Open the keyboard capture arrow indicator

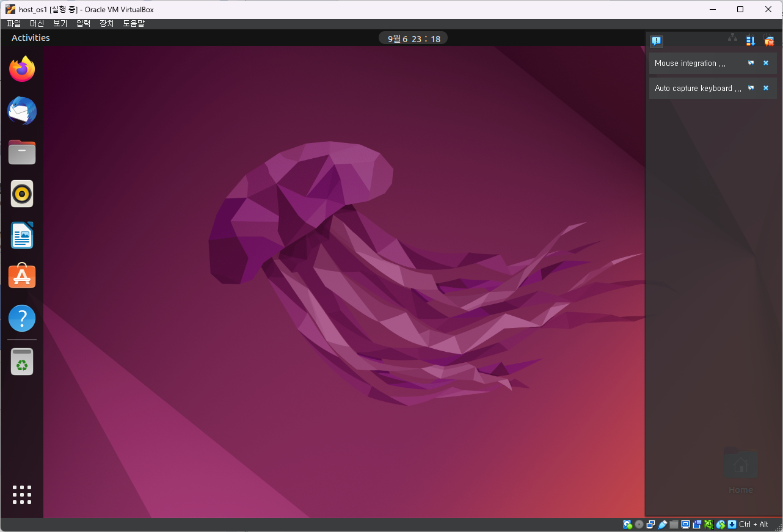pyautogui.click(x=732, y=524)
